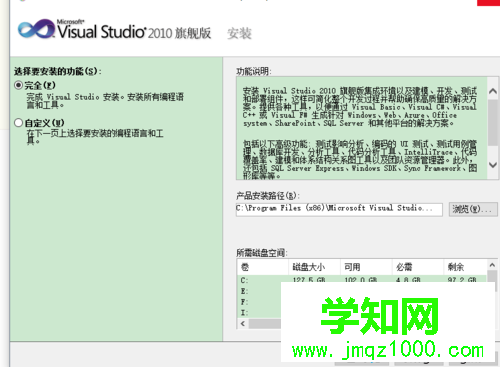Click the left arrow of the disk table's horizontal scrollbar
Image resolution: width=500 pixels, height=367 pixels.
[x=243, y=323]
